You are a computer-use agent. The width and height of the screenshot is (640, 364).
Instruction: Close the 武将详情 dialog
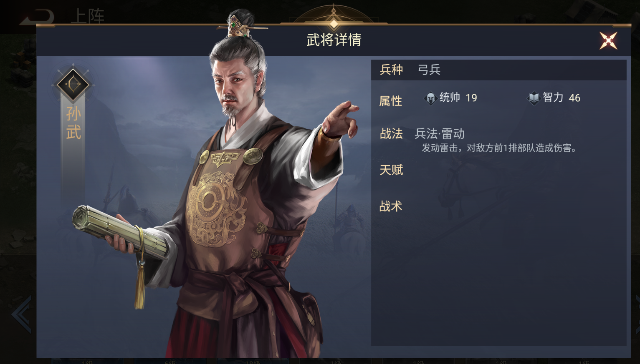coord(608,40)
